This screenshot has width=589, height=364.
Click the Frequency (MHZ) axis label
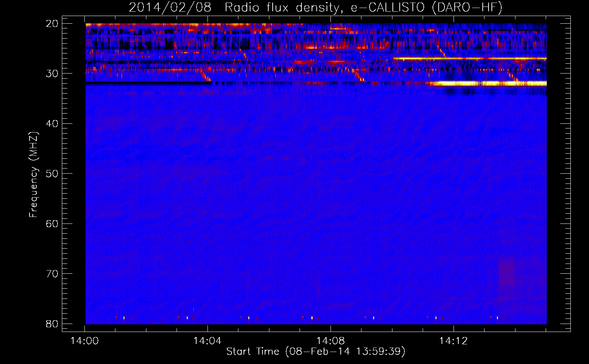point(33,175)
